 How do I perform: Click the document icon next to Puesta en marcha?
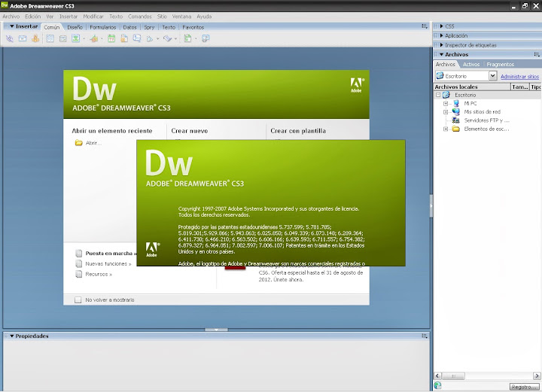pyautogui.click(x=79, y=254)
